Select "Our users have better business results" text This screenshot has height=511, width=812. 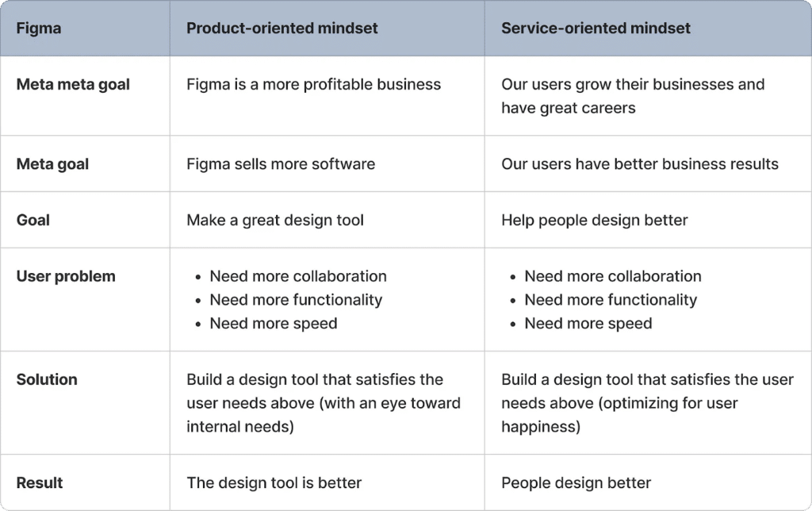point(639,164)
